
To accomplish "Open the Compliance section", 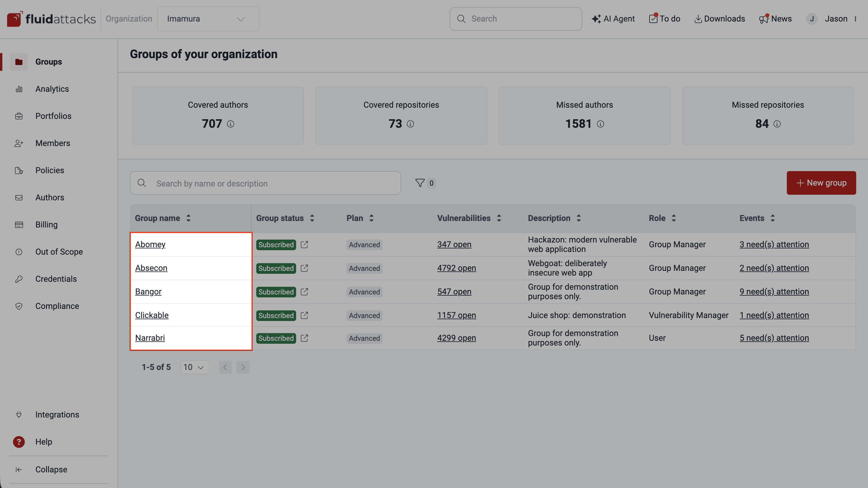I will (x=57, y=306).
